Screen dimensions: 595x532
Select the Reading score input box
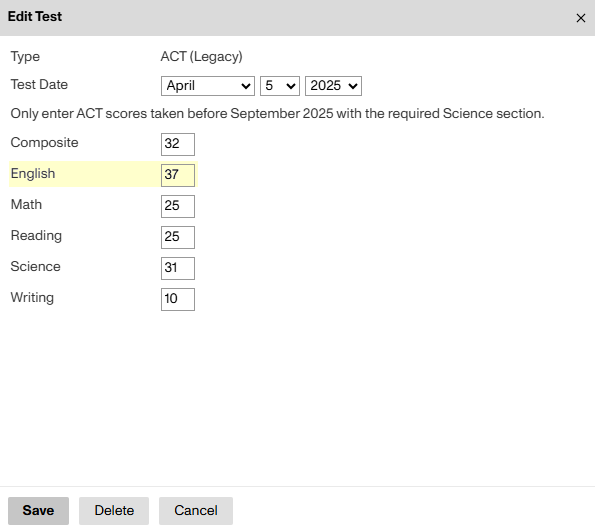click(178, 238)
